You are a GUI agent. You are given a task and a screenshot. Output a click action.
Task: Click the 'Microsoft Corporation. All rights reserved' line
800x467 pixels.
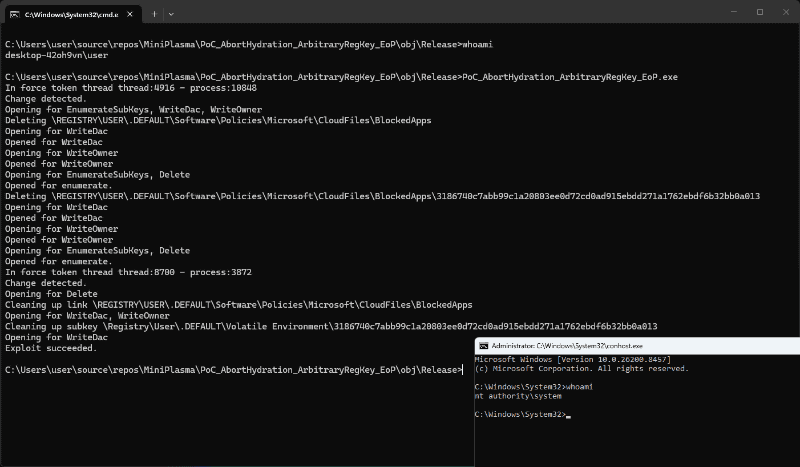coord(582,368)
